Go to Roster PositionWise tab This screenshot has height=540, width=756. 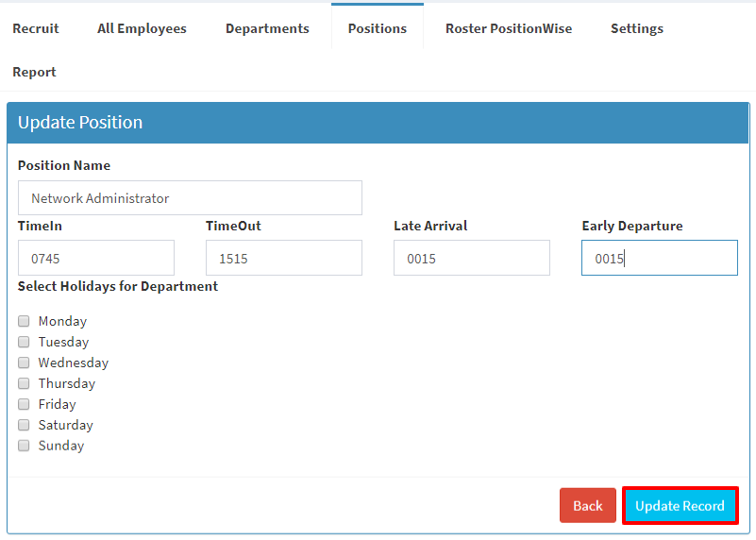pos(509,28)
